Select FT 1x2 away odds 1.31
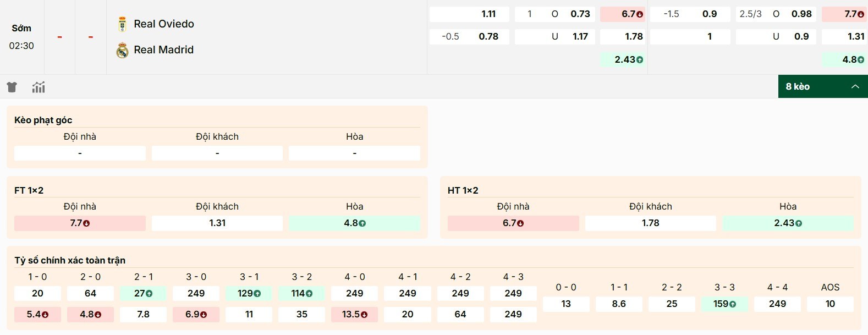 [217, 223]
